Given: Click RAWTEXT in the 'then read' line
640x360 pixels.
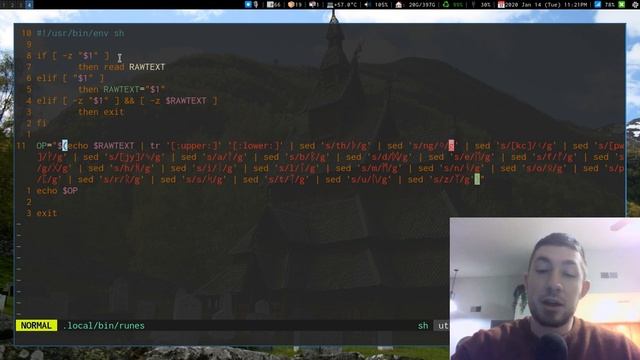Looking at the screenshot, I should click(x=147, y=67).
